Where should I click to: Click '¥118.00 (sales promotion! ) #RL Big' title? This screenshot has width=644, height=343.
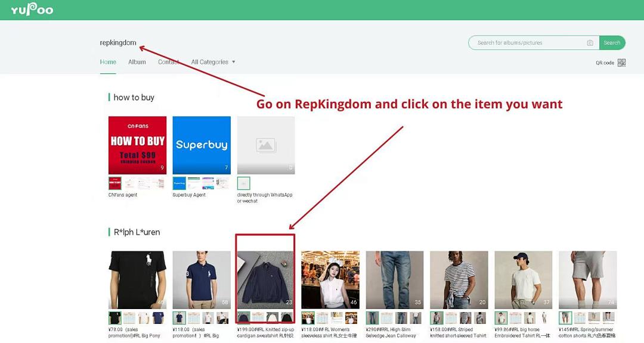coord(196,332)
